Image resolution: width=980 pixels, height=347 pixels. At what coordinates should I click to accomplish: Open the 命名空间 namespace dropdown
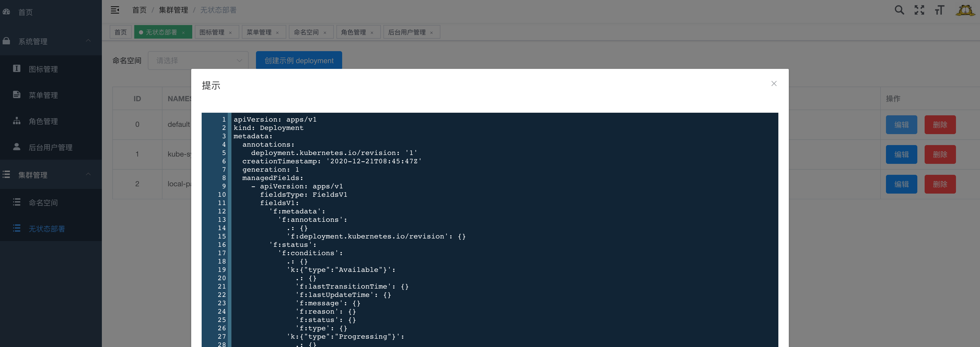click(198, 61)
